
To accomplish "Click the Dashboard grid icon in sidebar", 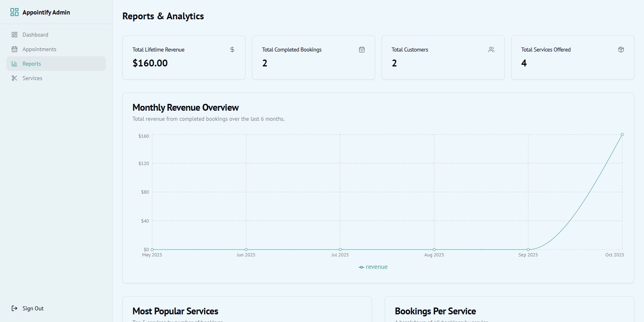I will (x=14, y=35).
